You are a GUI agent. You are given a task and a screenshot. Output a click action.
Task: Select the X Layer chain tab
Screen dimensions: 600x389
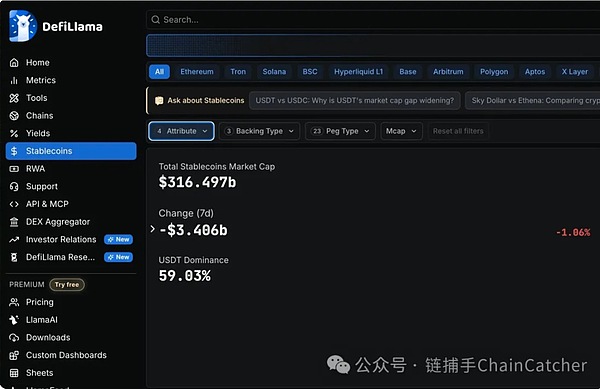click(575, 72)
